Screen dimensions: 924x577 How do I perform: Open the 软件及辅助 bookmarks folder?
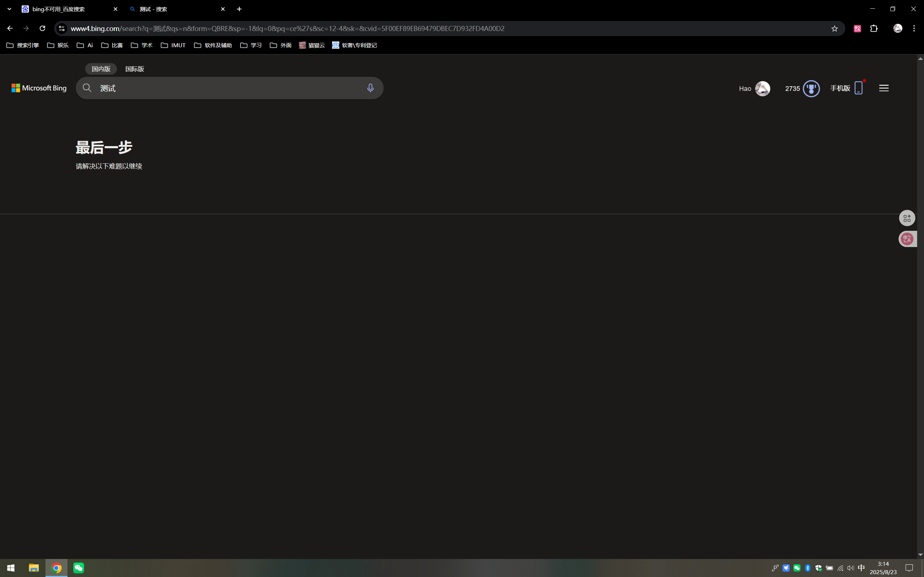pos(213,45)
